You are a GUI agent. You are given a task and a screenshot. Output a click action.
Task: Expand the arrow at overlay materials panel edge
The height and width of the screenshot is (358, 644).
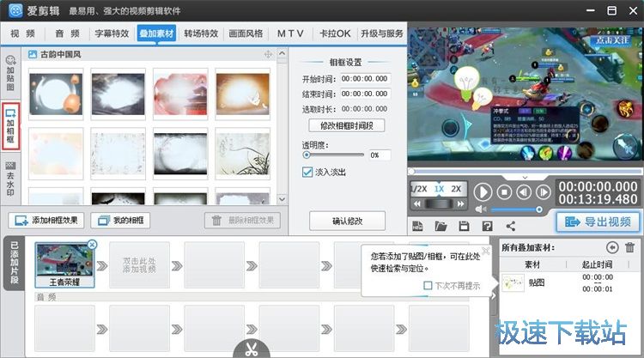[494, 294]
